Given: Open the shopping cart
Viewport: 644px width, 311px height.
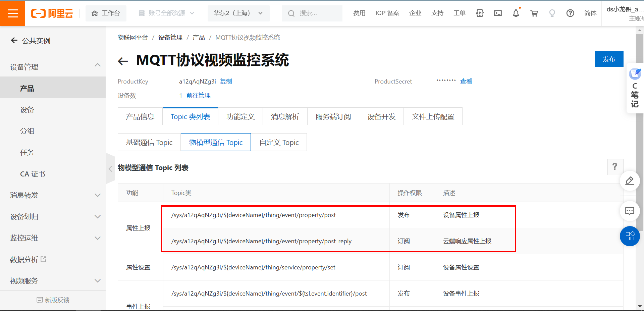Looking at the screenshot, I should [534, 13].
